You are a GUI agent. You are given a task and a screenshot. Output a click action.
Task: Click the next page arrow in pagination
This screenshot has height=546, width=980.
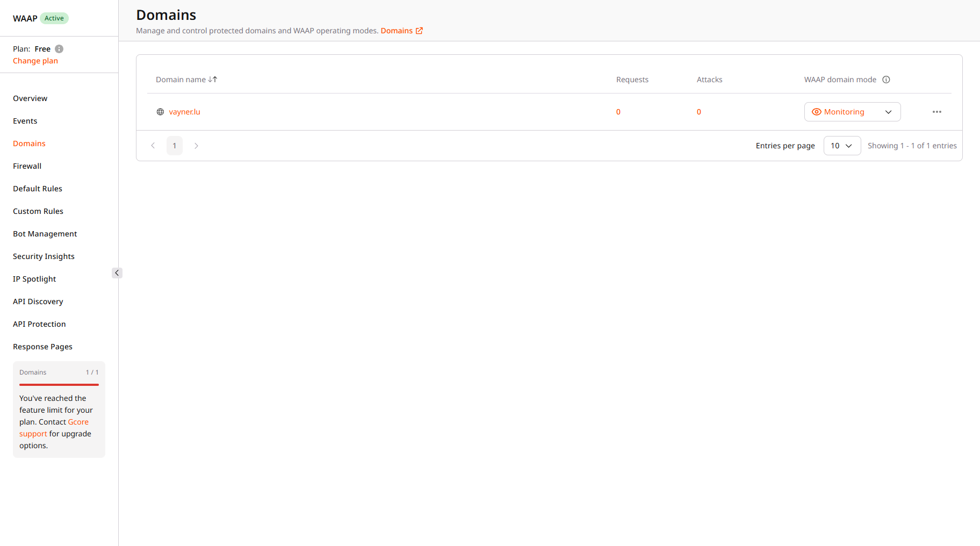tap(196, 145)
